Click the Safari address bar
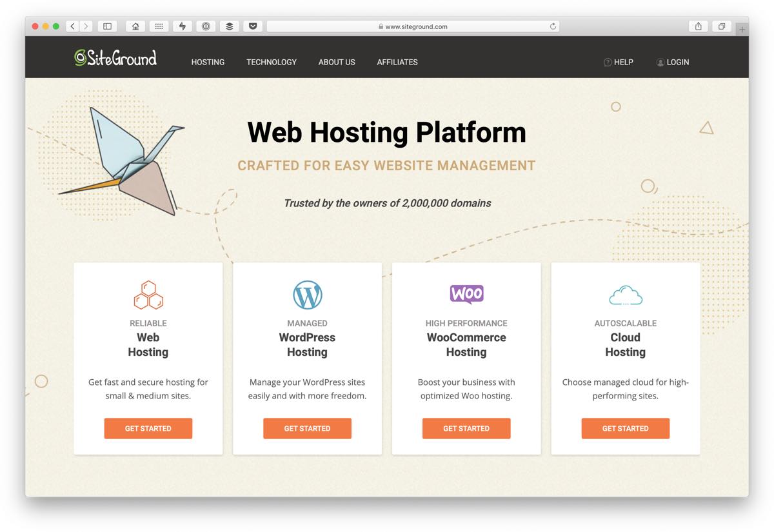This screenshot has height=532, width=774. pyautogui.click(x=413, y=26)
